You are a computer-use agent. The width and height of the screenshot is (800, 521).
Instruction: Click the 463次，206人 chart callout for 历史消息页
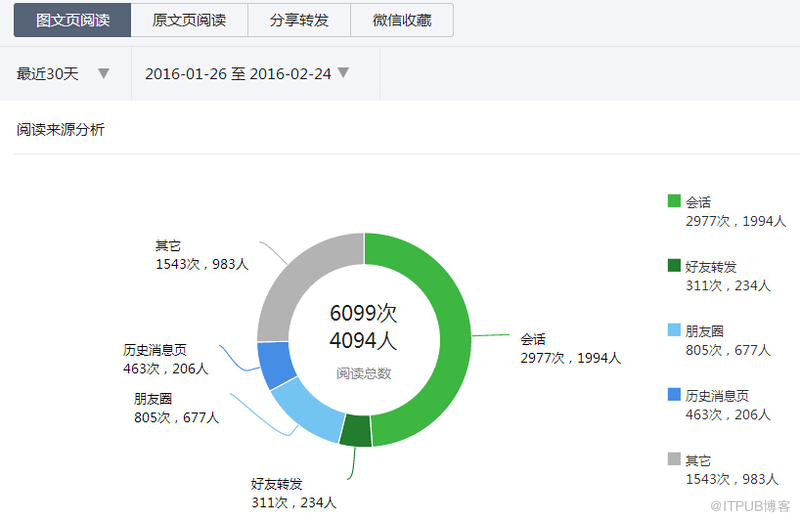(166, 369)
